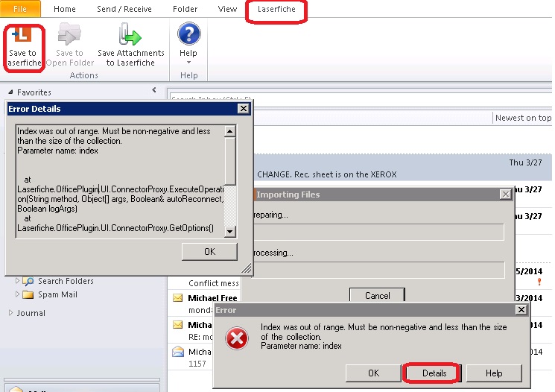555x392 pixels.
Task: Close the Importing Files dialog
Action: point(506,194)
